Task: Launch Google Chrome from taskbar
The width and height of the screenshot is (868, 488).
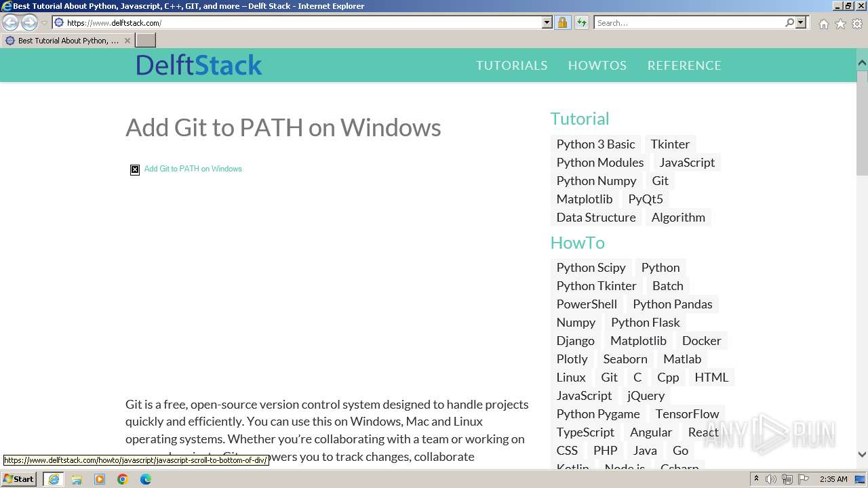Action: coord(123,479)
